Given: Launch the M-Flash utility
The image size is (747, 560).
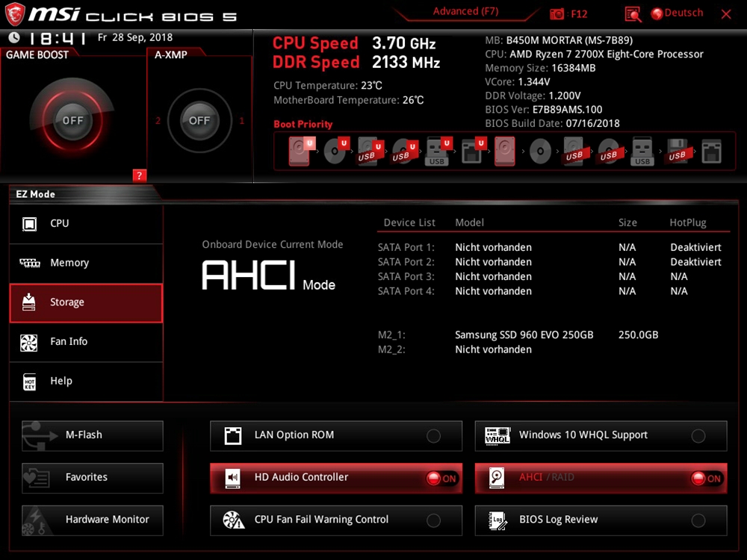Looking at the screenshot, I should (93, 436).
